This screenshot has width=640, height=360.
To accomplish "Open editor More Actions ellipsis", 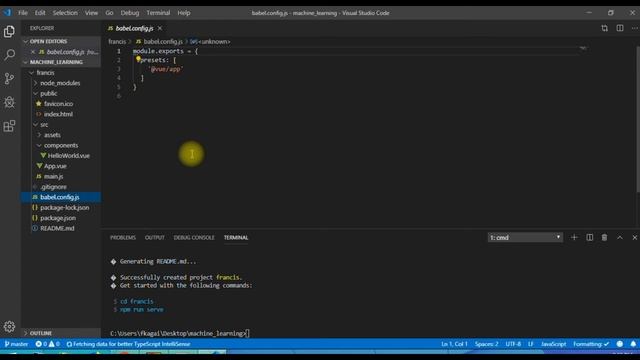I will (634, 28).
